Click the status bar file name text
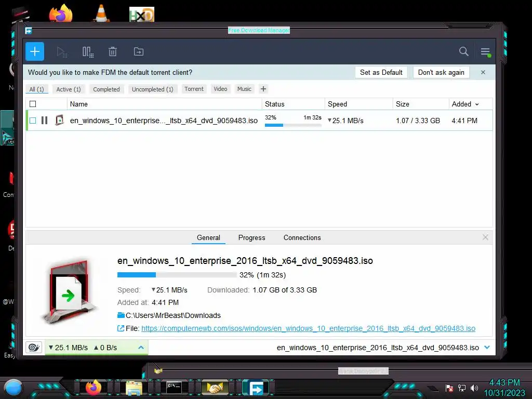Viewport: 532px width, 399px height. point(378,348)
